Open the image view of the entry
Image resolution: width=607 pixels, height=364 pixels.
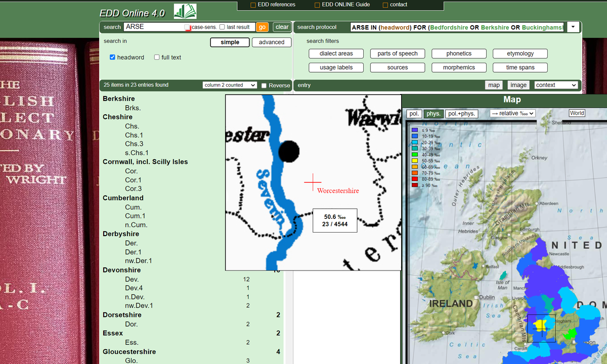pyautogui.click(x=518, y=85)
